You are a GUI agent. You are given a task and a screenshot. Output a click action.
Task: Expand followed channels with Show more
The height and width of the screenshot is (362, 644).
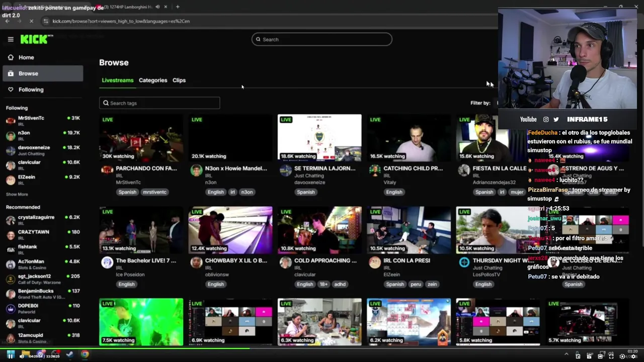click(x=17, y=194)
